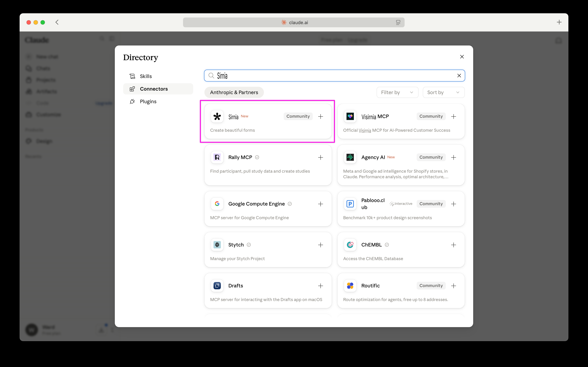The height and width of the screenshot is (367, 588).
Task: Click plus icon on Pablooo.club card
Action: 453,204
